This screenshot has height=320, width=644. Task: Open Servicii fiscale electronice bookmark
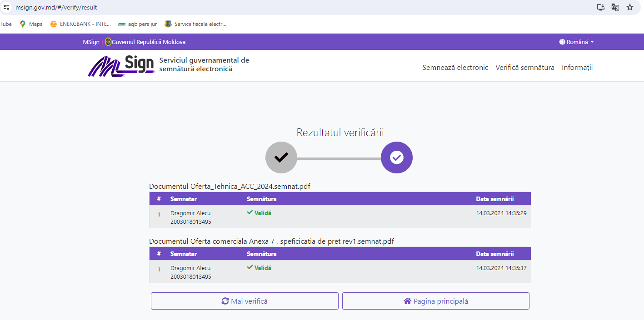195,24
